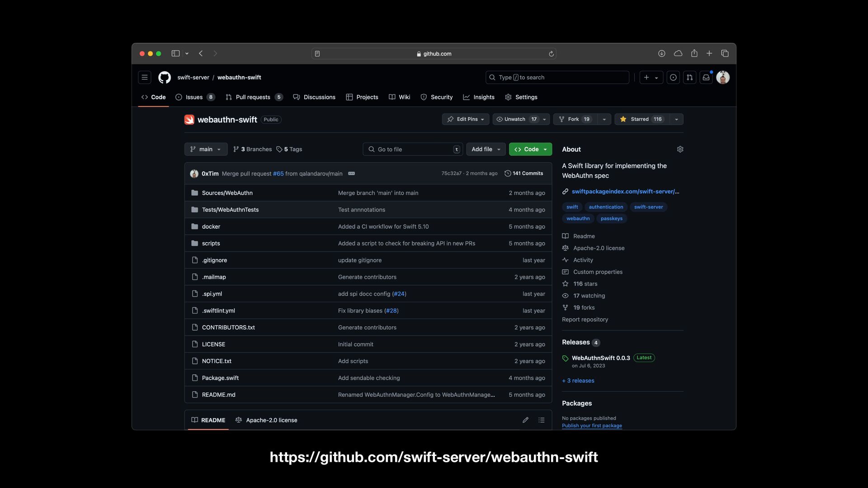The width and height of the screenshot is (868, 488).
Task: Toggle Safari sidebar visibility
Action: coord(175,53)
